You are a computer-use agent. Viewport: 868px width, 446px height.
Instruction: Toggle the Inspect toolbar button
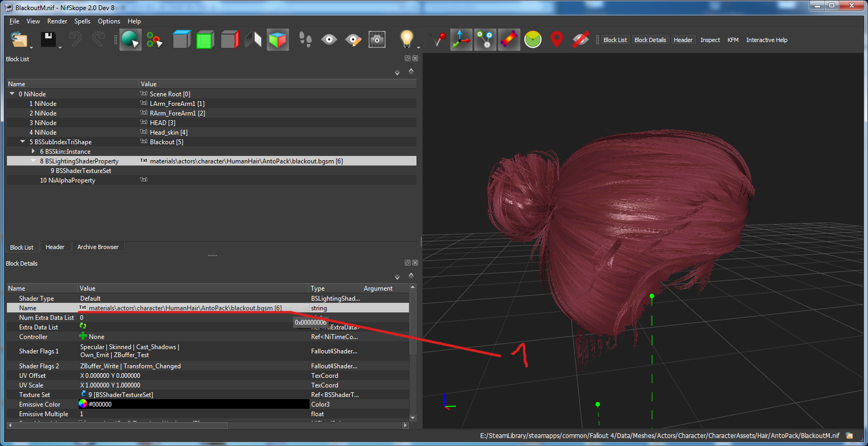point(710,40)
